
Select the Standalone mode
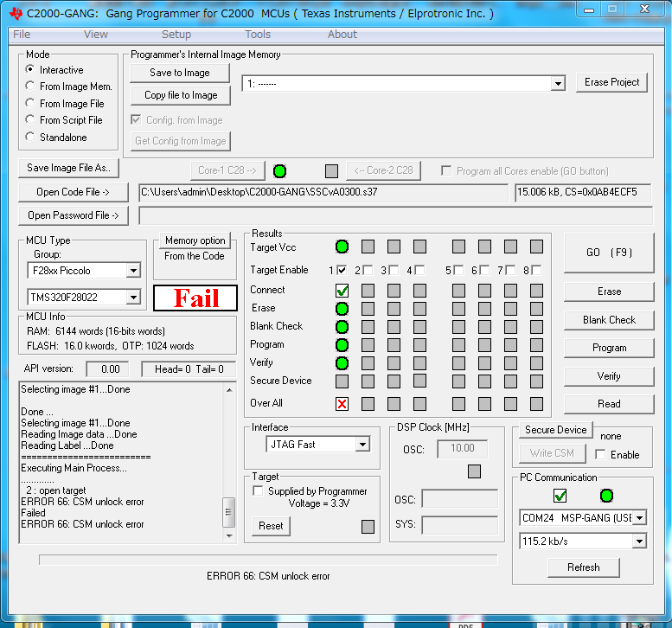[x=30, y=137]
